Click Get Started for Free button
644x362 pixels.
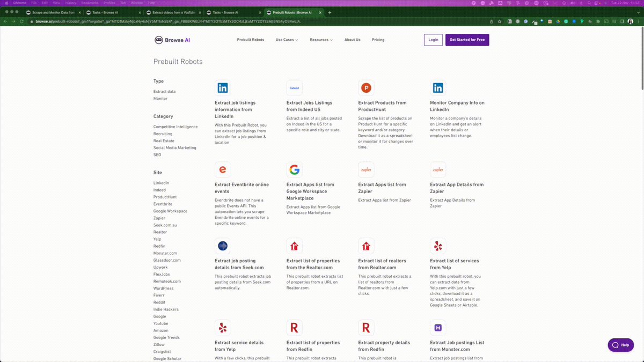tap(467, 40)
